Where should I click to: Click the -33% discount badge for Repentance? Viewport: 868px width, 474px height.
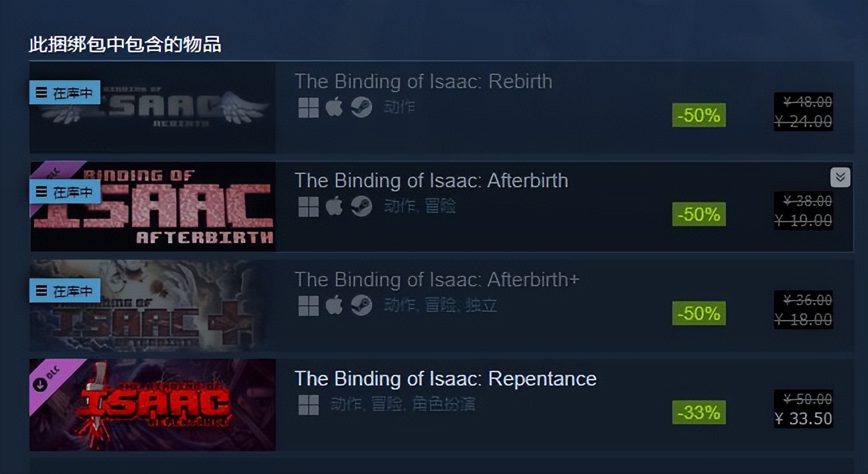[699, 412]
